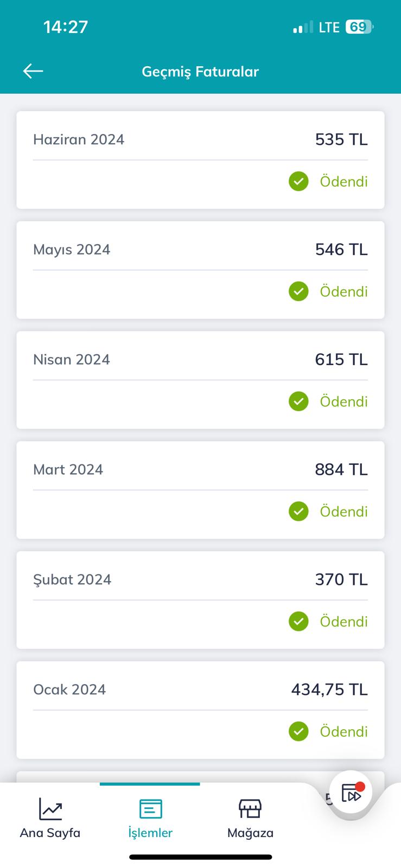Image resolution: width=401 pixels, height=868 pixels.
Task: Tap Mart 2024 green paid checkmark
Action: coord(298,511)
